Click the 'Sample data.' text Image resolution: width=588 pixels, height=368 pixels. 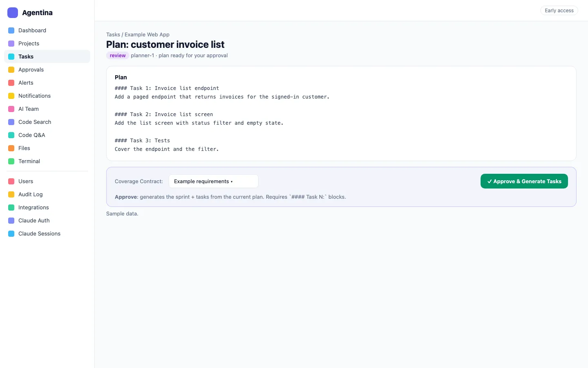[x=122, y=214]
